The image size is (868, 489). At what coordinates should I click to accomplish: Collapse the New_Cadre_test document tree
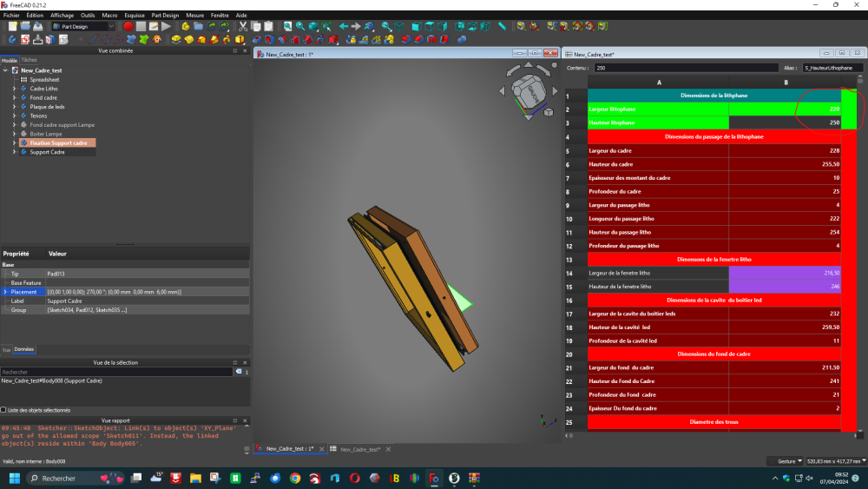5,70
